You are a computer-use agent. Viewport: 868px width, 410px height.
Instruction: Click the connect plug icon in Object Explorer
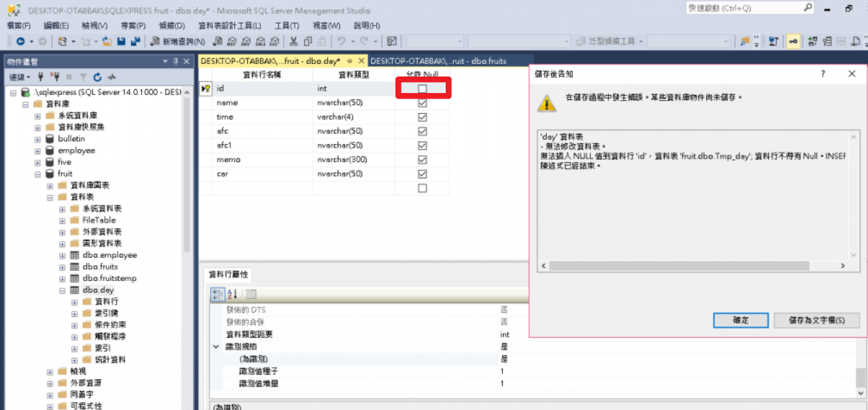41,76
